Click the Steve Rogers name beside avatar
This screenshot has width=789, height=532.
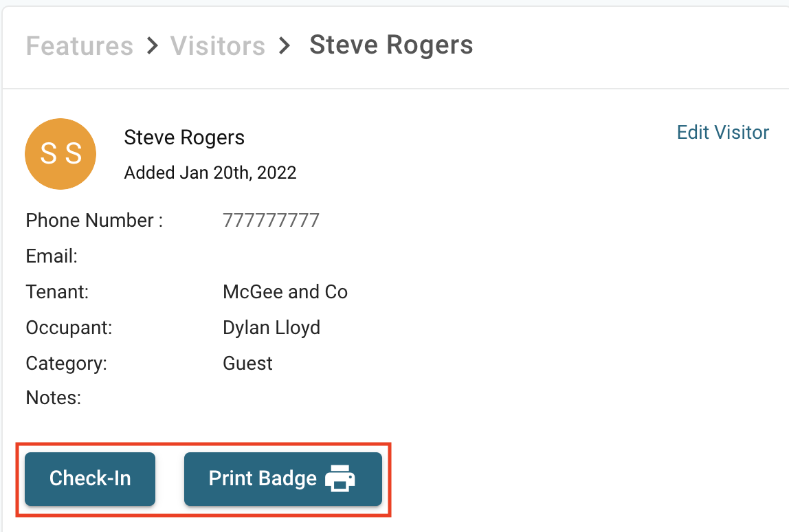[184, 137]
